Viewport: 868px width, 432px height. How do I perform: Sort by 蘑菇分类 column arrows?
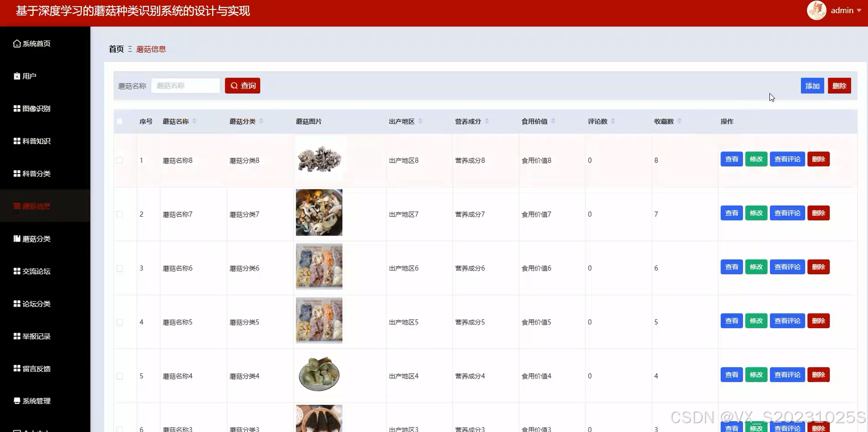261,121
